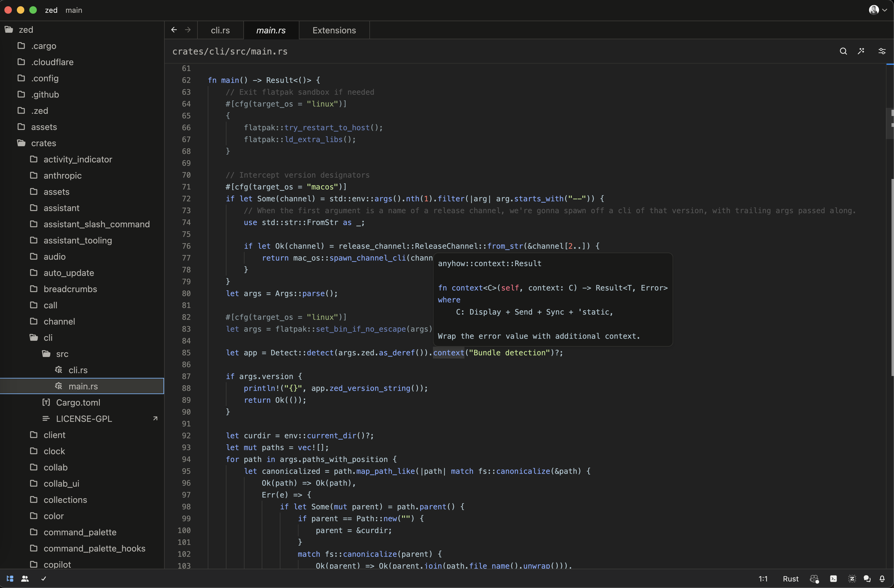Go back with the left arrow

pos(174,30)
